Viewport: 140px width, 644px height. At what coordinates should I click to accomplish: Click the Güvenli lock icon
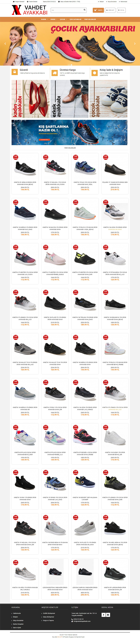point(15,72)
